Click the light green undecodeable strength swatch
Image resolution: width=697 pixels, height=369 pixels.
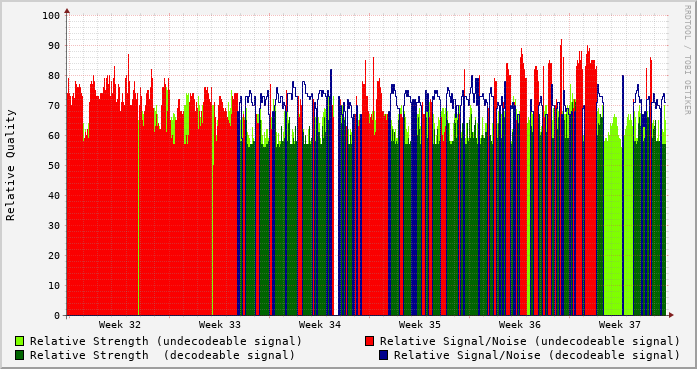pyautogui.click(x=20, y=341)
